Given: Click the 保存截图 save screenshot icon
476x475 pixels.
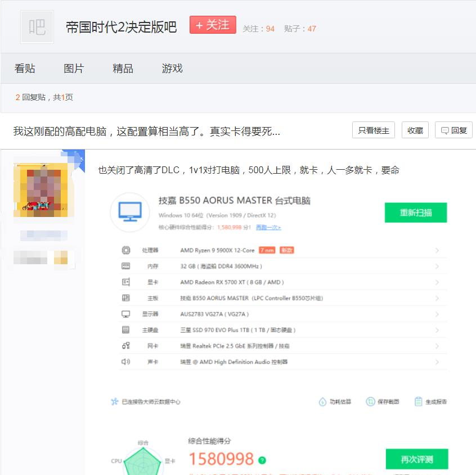Looking at the screenshot, I should coord(370,401).
